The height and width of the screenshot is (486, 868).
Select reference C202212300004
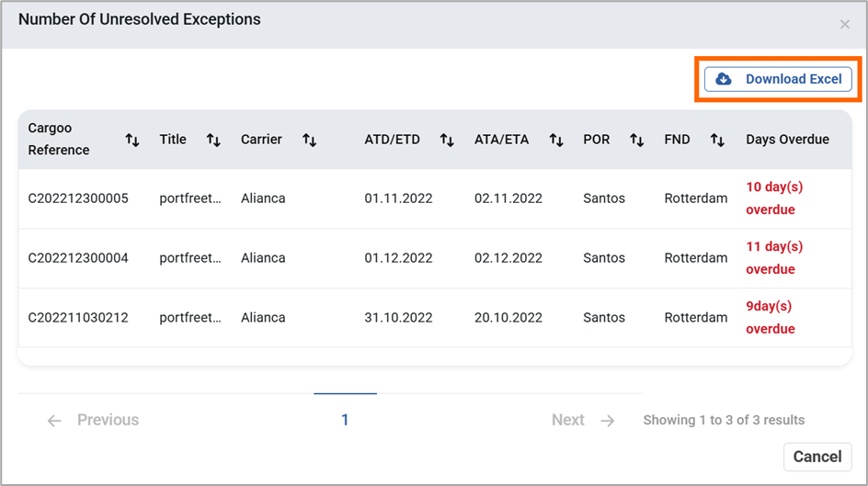click(78, 258)
